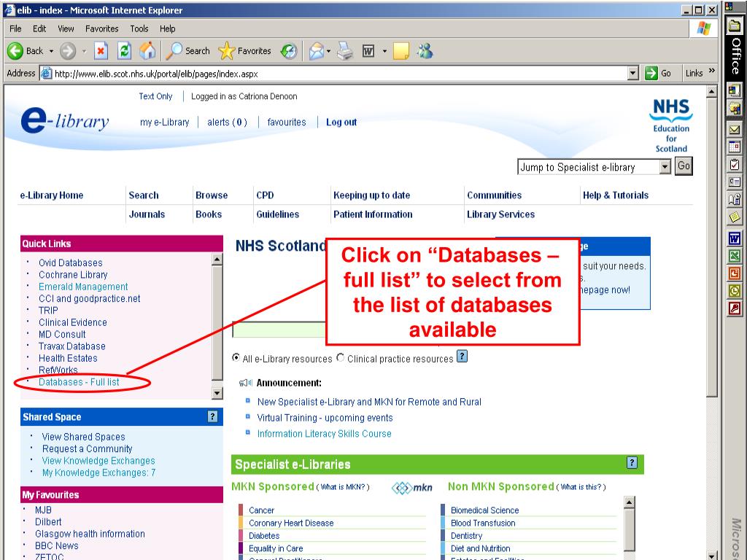Open Messenger people icon in toolbar
Screen dimensions: 747x560
click(425, 51)
